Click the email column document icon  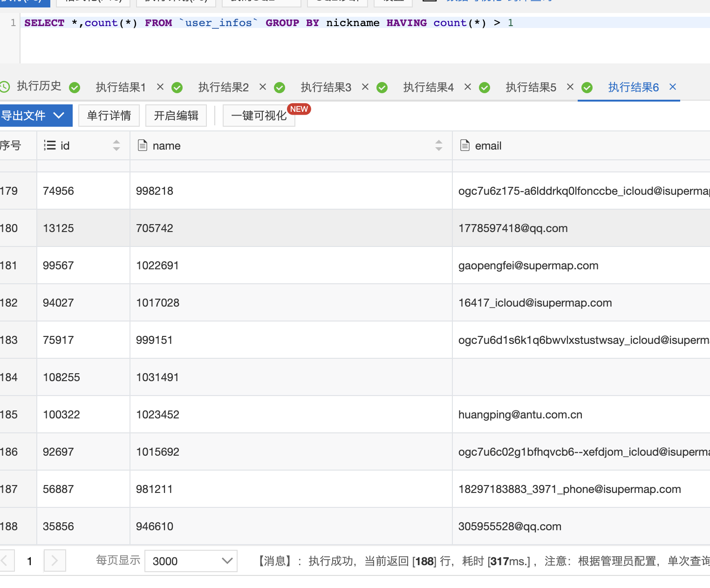[x=464, y=145]
